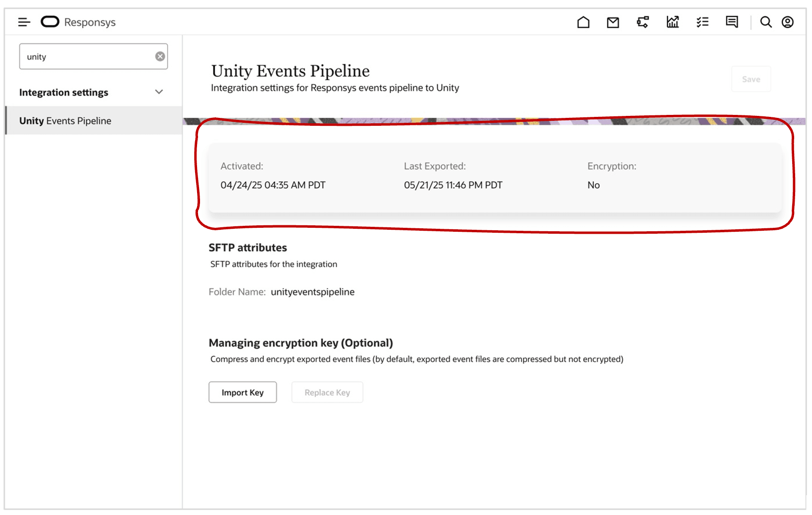Click the Integration settings heading text
This screenshot has width=812, height=515.
63,93
